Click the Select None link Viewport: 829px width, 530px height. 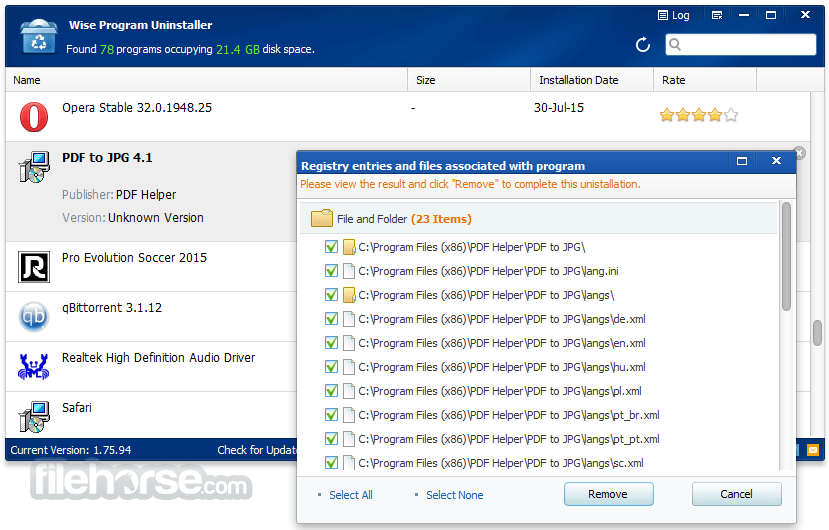tap(455, 495)
